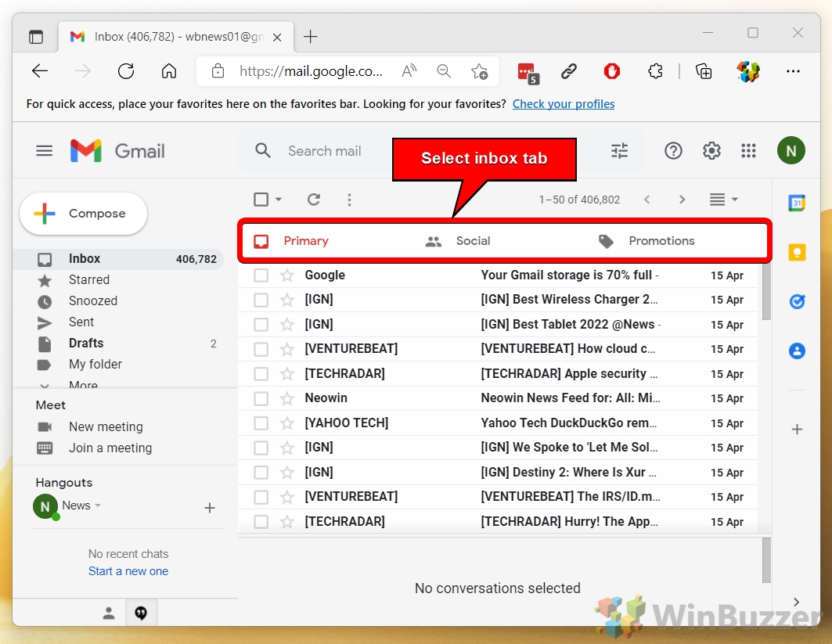Image resolution: width=832 pixels, height=644 pixels.
Task: Open browser Extensions puzzle icon
Action: pos(655,71)
